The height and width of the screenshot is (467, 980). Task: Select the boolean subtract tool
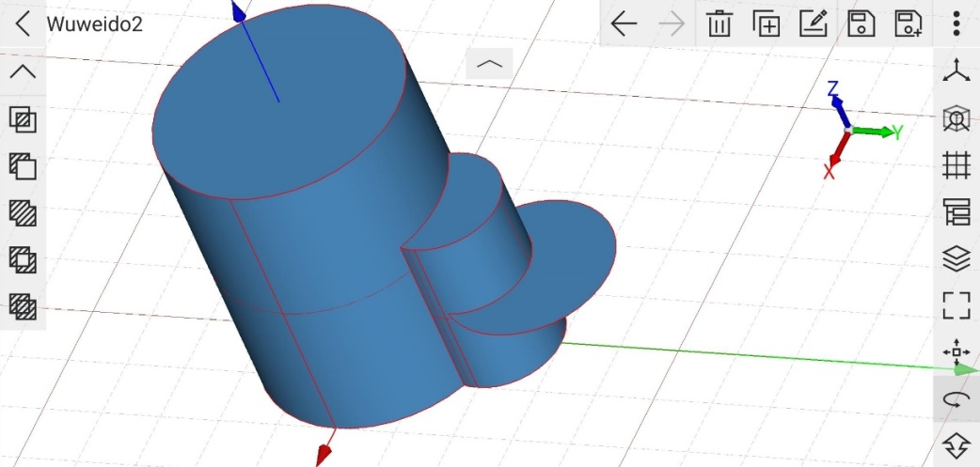24,166
